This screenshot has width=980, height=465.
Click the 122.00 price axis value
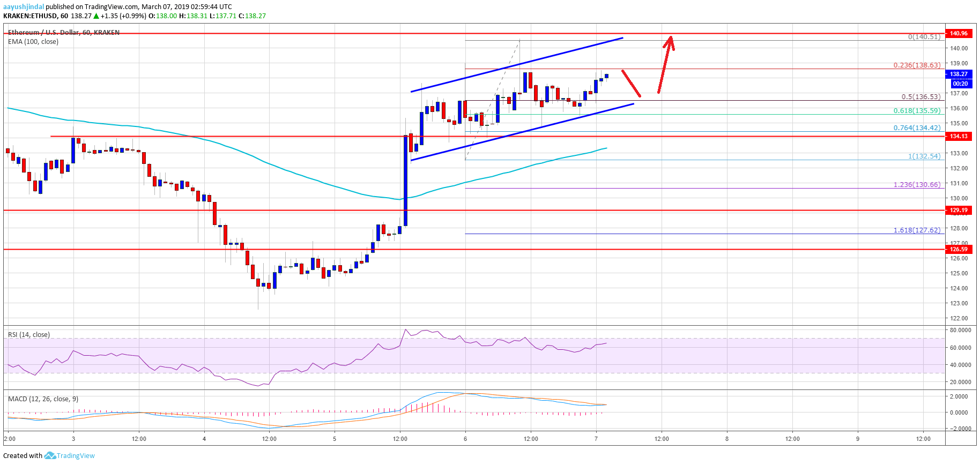[x=959, y=318]
